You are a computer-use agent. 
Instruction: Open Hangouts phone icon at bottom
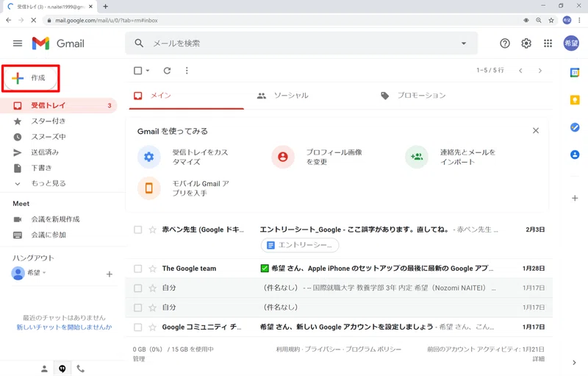80,369
